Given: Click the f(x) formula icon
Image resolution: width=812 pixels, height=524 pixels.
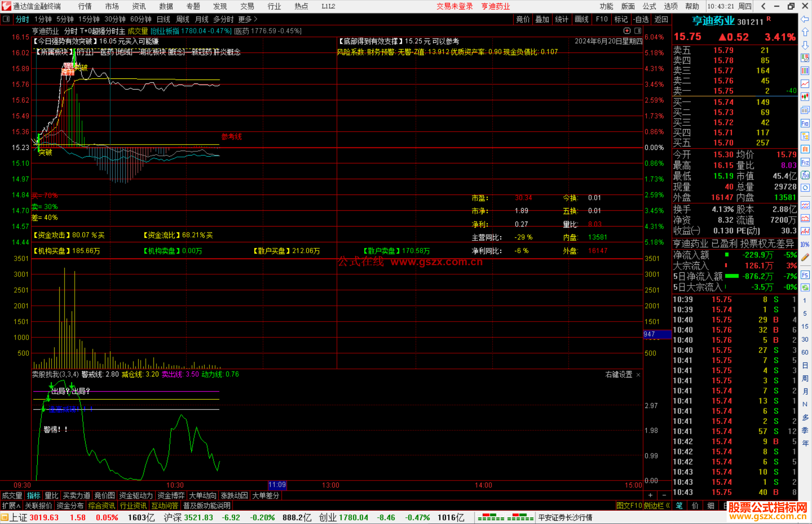Looking at the screenshot, I should pyautogui.click(x=805, y=175).
